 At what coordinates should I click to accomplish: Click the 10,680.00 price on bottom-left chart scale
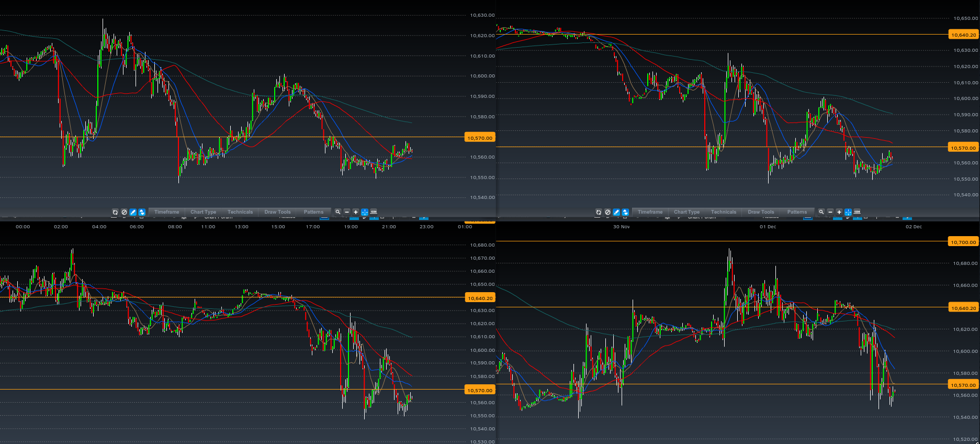pyautogui.click(x=482, y=245)
